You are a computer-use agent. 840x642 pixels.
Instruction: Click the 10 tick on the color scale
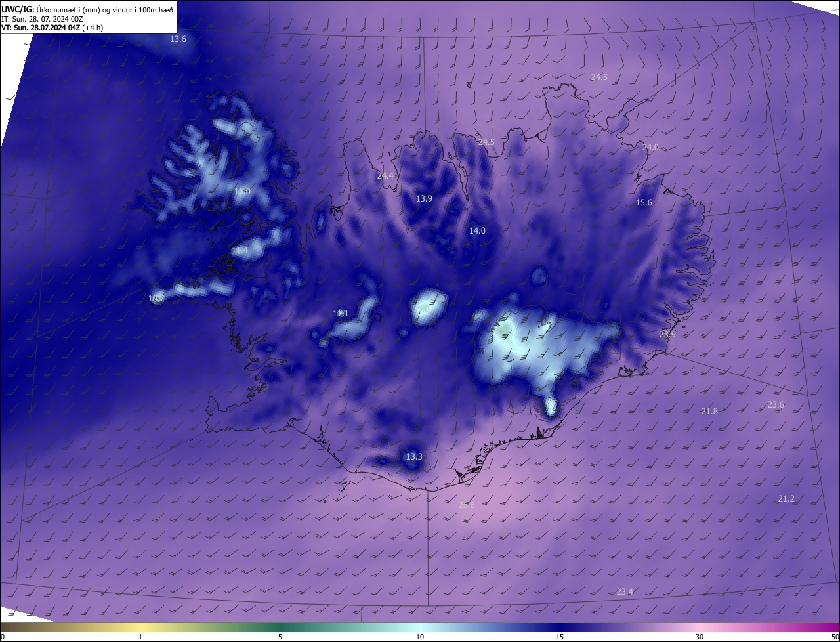tap(420, 637)
